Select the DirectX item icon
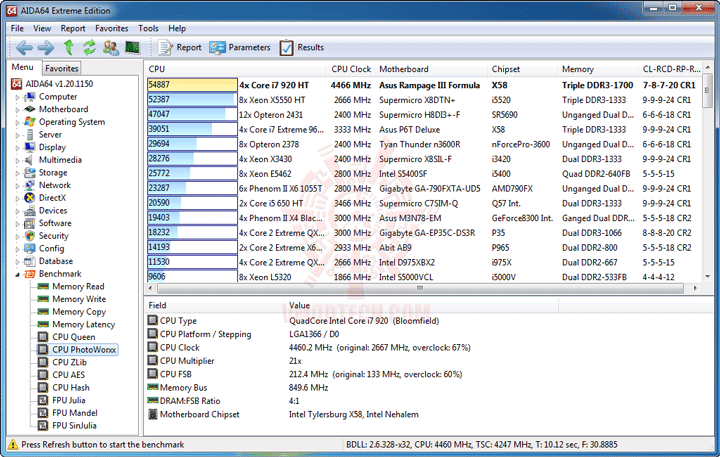The height and width of the screenshot is (457, 720). click(30, 198)
